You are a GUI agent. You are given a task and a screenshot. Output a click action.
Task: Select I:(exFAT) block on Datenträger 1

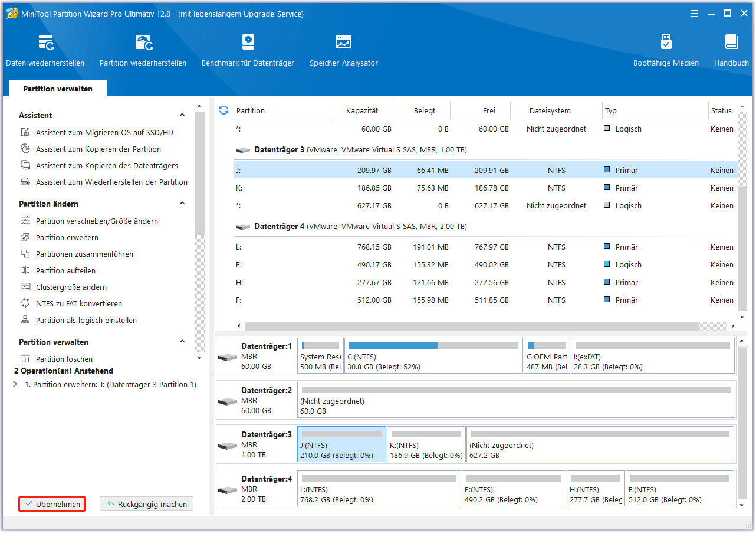[x=653, y=356]
